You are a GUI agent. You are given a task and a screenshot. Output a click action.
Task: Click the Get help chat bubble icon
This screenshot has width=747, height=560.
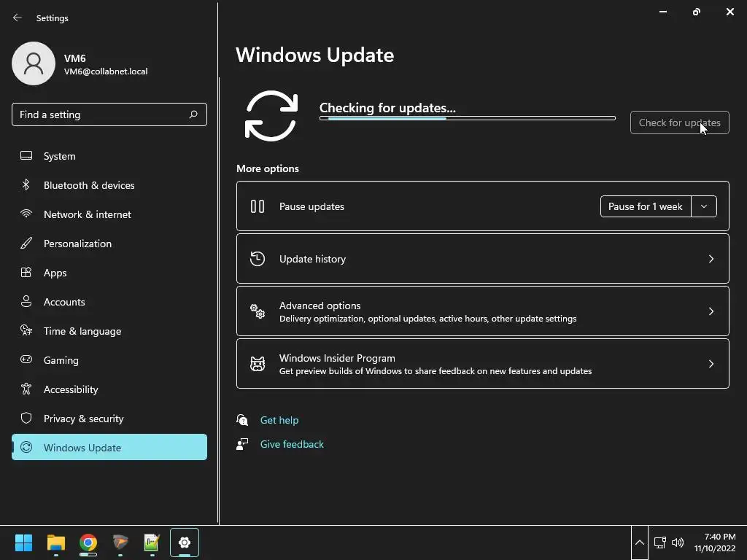242,420
